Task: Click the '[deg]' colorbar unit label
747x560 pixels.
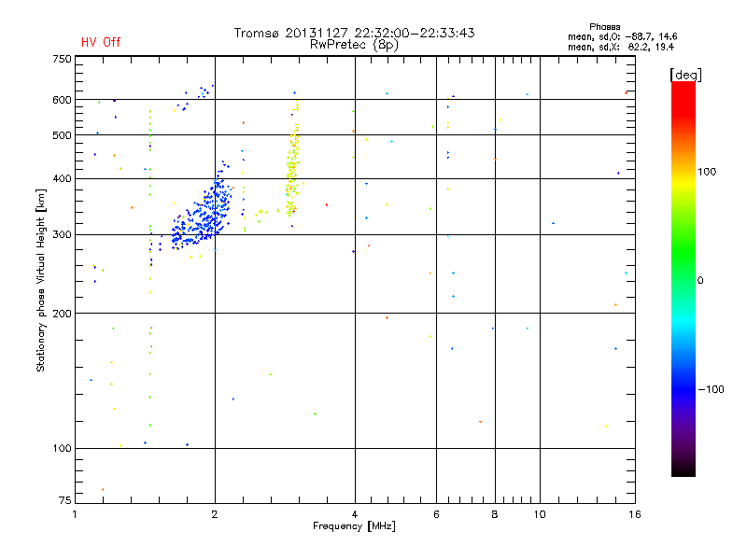Action: (x=685, y=75)
